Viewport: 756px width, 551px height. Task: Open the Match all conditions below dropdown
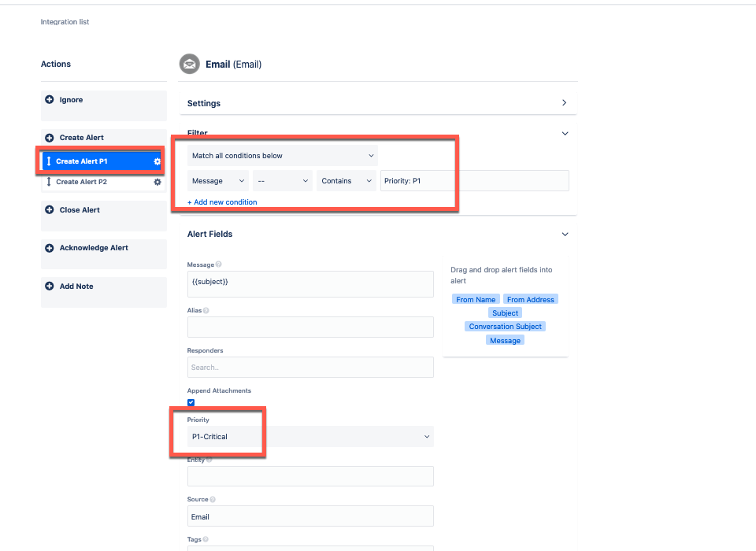tap(283, 156)
